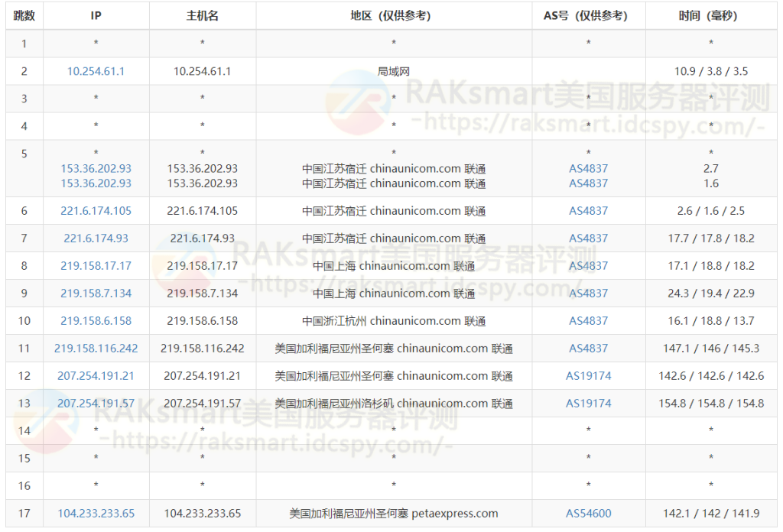Select the 局域网 region cell
This screenshot has width=783, height=532.
pos(394,71)
